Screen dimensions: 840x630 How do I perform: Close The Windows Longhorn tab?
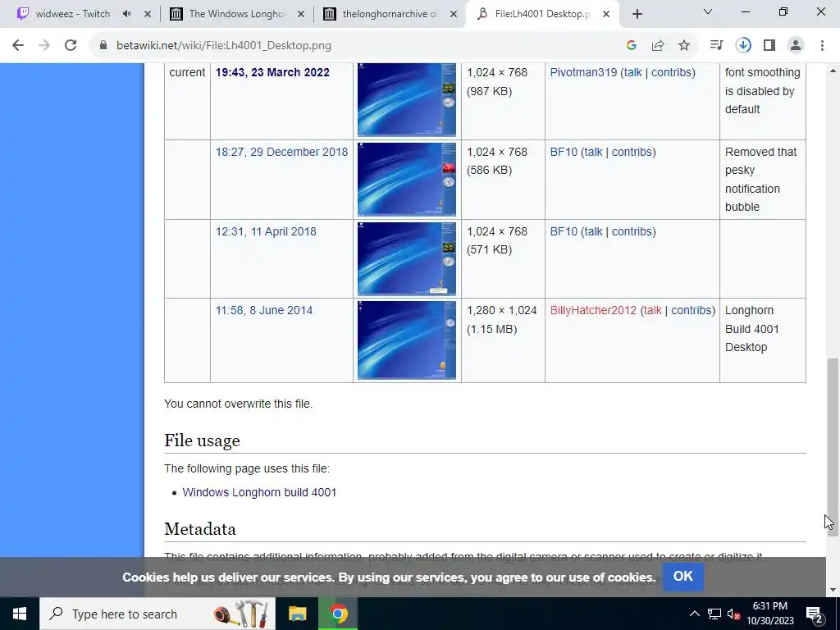pyautogui.click(x=301, y=14)
